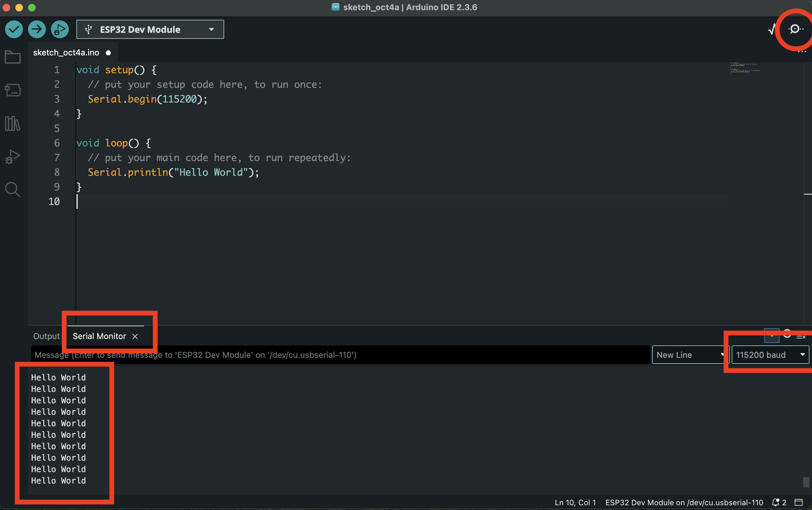Select the sketch_oct4a.ino editor tab
The height and width of the screenshot is (510, 812).
click(x=66, y=53)
